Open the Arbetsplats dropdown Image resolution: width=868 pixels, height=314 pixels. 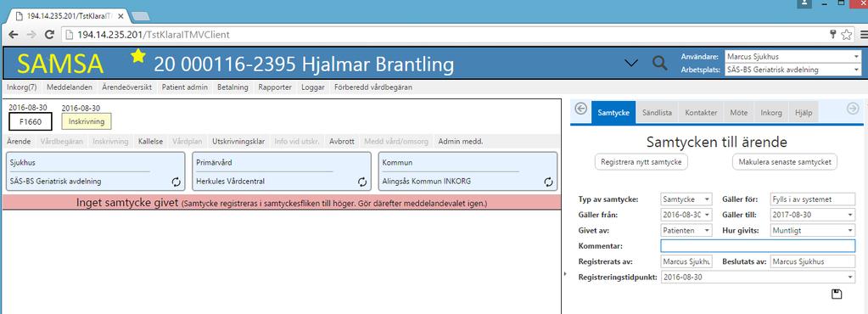pyautogui.click(x=856, y=70)
